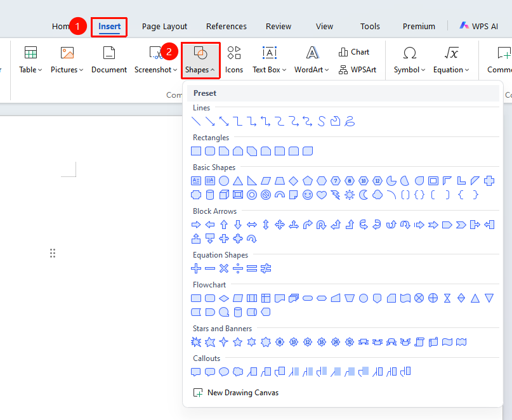The width and height of the screenshot is (512, 420).
Task: Pick the right block arrow
Action: click(196, 225)
